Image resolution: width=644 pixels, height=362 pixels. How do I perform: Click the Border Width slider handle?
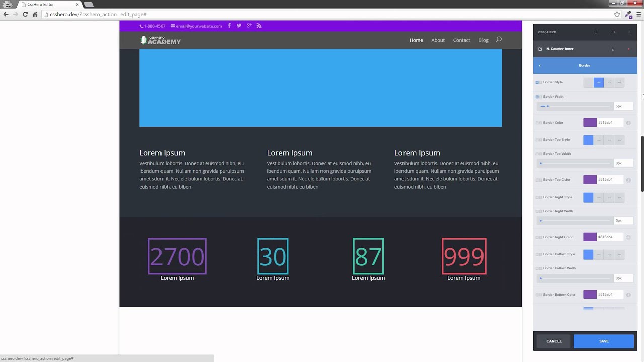[x=548, y=106]
